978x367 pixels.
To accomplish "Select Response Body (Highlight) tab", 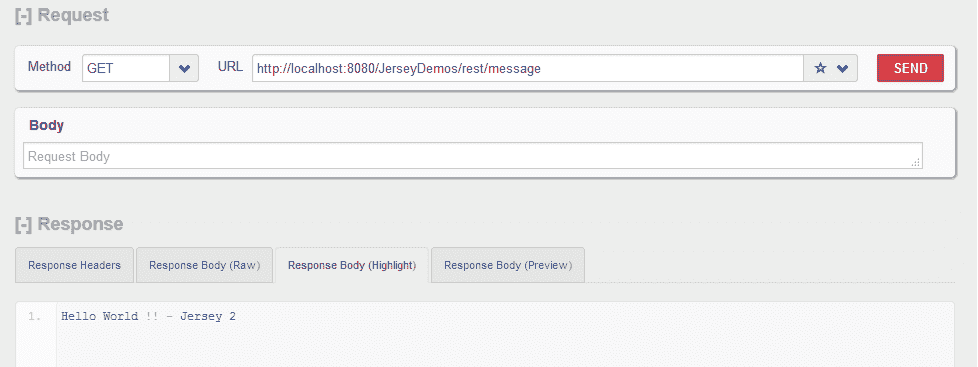I will (352, 265).
